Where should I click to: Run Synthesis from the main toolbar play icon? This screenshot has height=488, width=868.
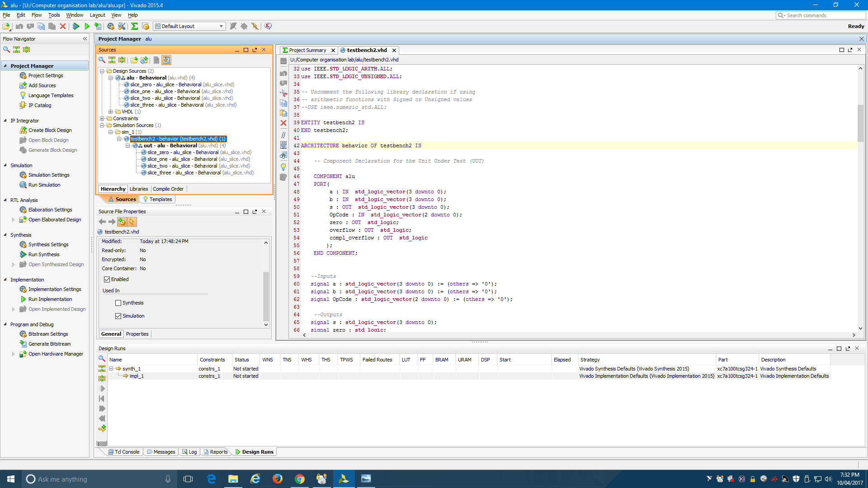click(x=76, y=26)
